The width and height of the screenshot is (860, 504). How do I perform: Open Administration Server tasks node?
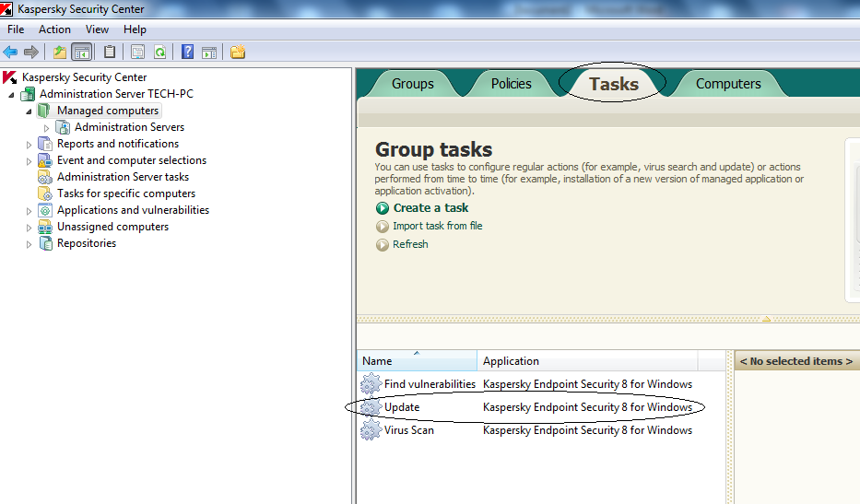coord(123,177)
